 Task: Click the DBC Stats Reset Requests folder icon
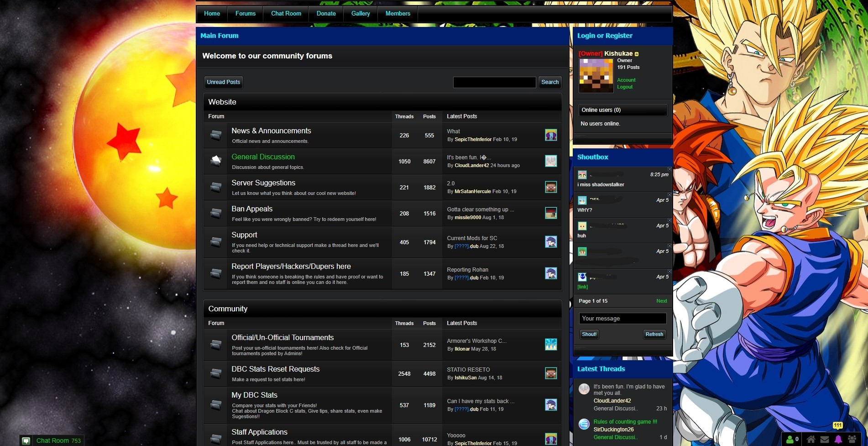click(x=216, y=373)
